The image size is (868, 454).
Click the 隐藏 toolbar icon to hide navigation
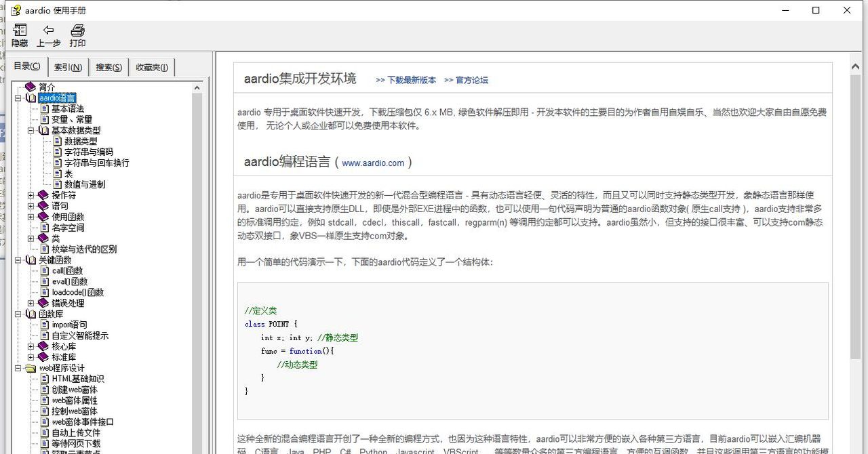click(x=20, y=30)
